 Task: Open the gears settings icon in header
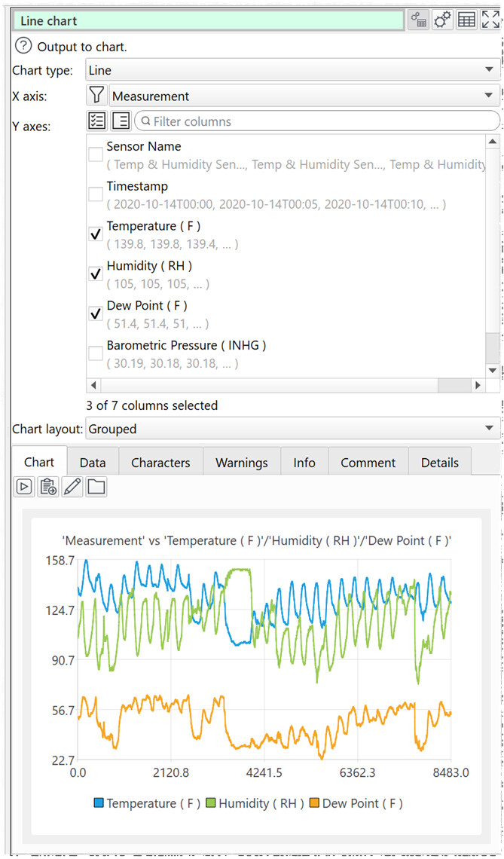coord(442,20)
